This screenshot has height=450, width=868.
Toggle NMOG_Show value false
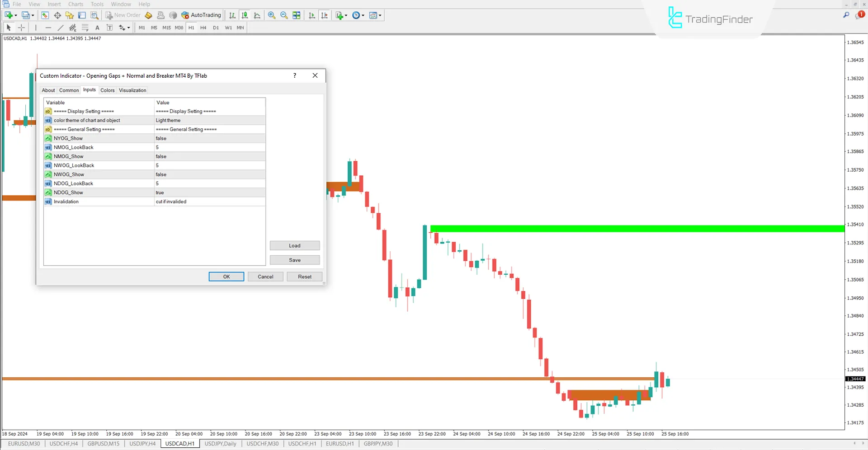pyautogui.click(x=210, y=156)
